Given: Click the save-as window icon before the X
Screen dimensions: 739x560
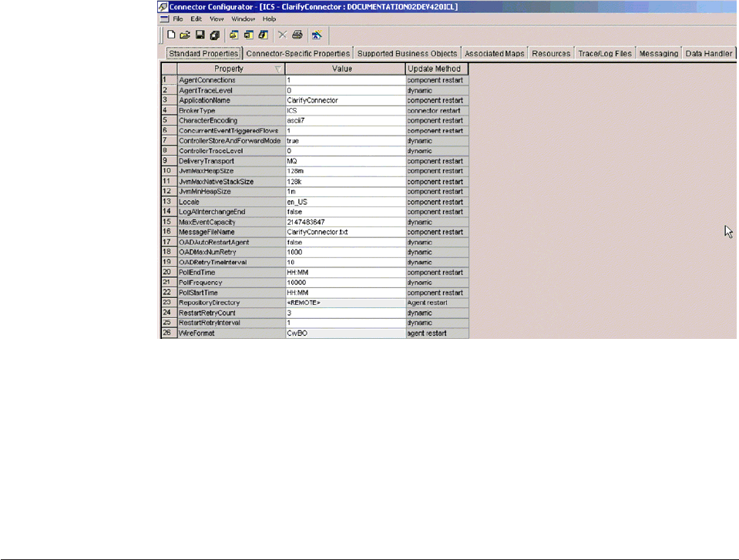Looking at the screenshot, I should [264, 35].
